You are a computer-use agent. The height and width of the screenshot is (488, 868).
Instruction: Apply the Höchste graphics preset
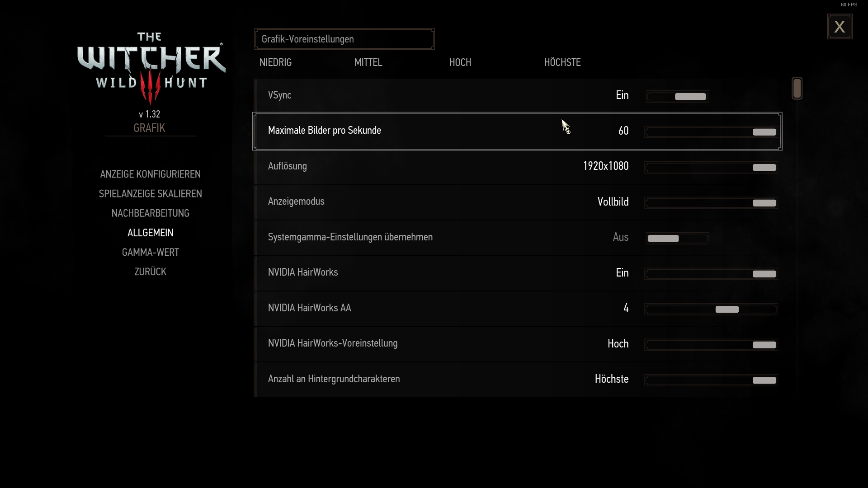pyautogui.click(x=562, y=62)
